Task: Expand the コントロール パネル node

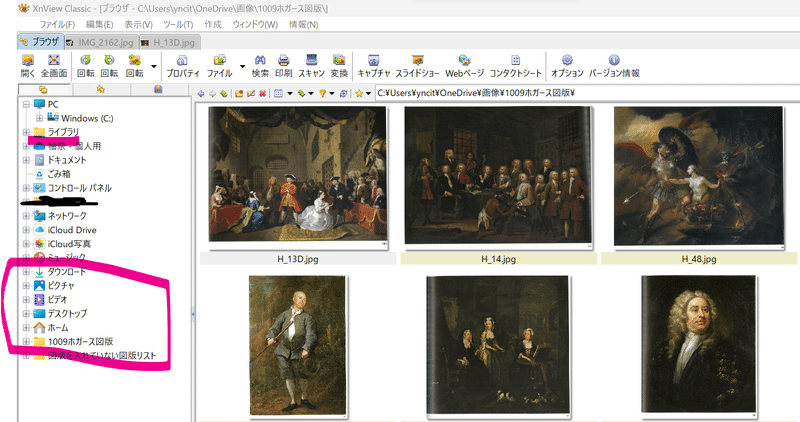Action: point(26,188)
